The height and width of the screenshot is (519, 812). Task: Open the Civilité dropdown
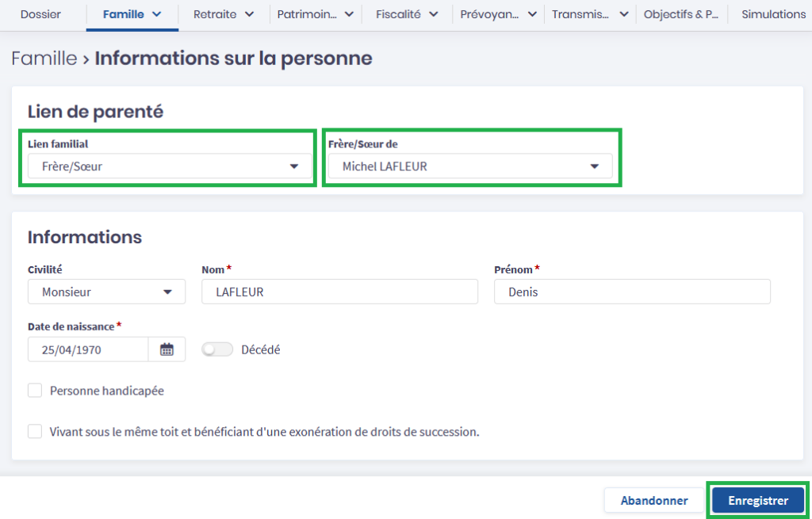tap(106, 292)
